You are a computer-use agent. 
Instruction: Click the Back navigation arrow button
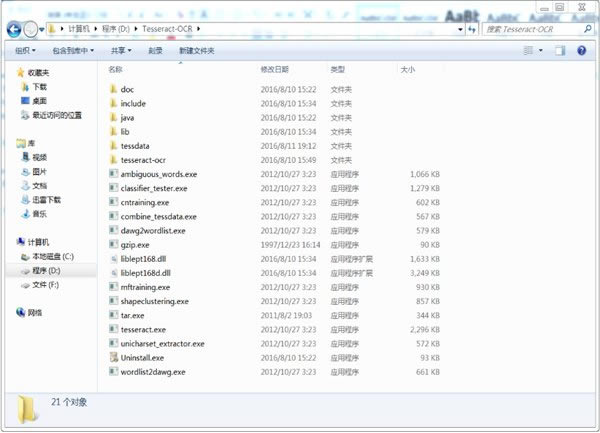tap(15, 30)
